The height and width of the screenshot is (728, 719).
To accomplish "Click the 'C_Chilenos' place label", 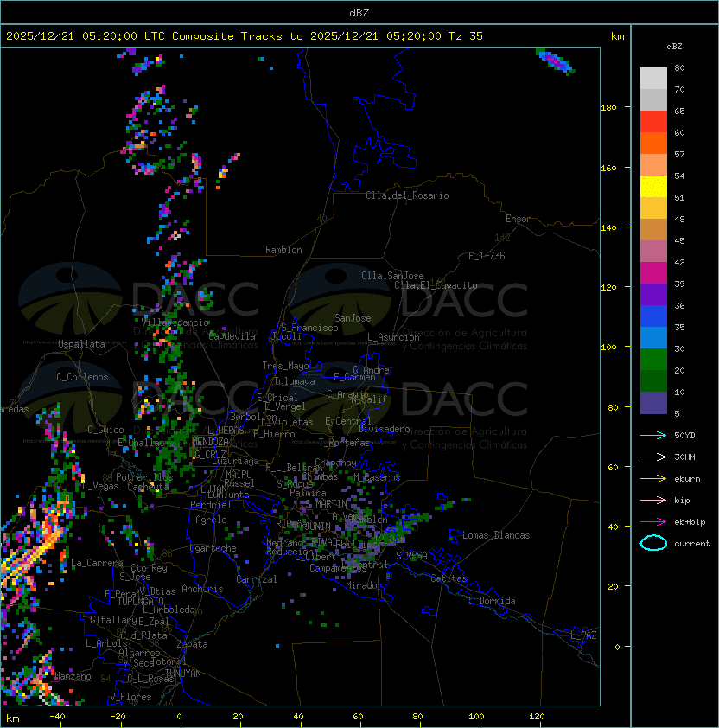I will [82, 377].
